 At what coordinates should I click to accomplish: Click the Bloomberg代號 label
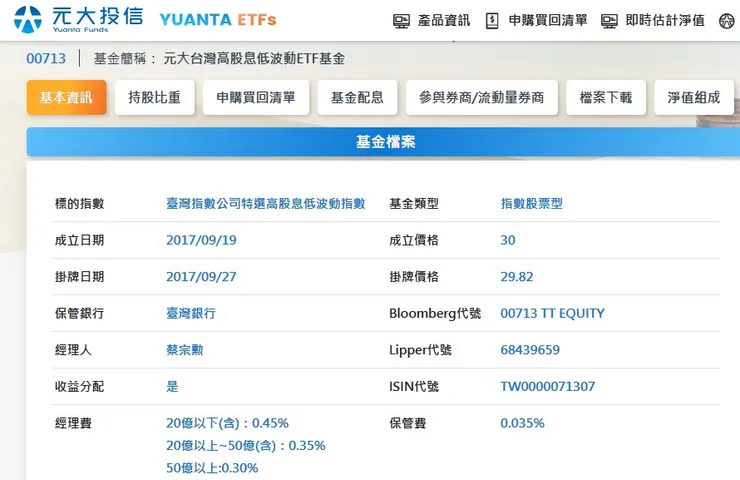[x=435, y=313]
